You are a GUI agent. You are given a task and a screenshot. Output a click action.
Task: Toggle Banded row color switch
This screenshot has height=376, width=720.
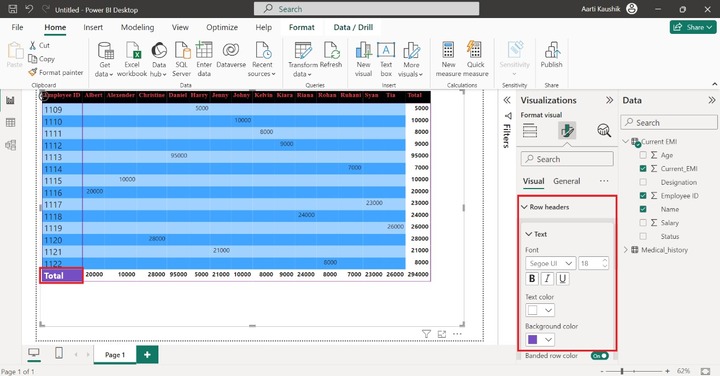click(599, 356)
